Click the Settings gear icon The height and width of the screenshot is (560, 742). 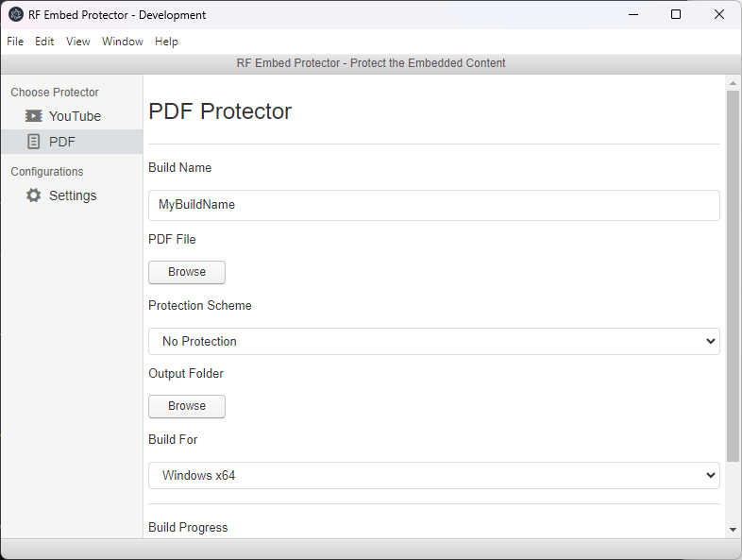34,195
